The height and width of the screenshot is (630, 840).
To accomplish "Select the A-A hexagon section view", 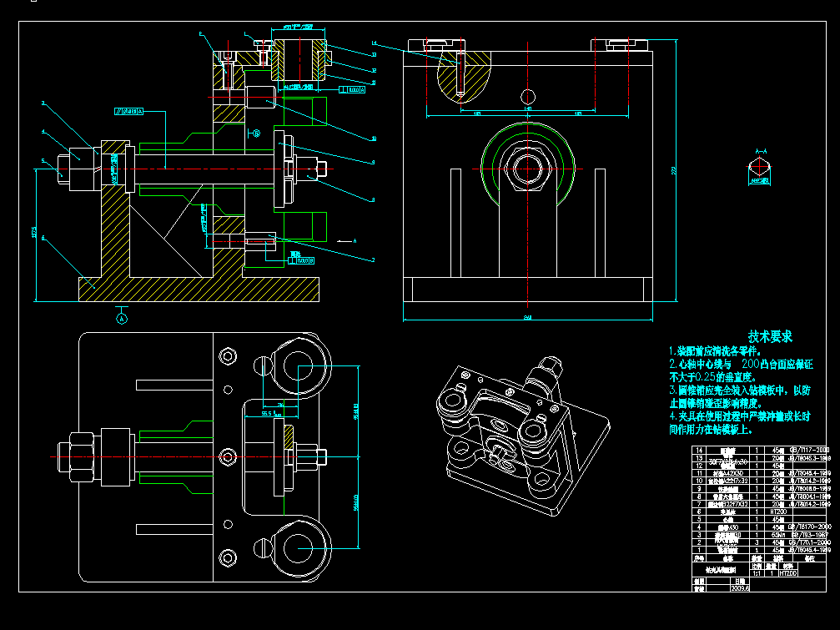I will [760, 169].
